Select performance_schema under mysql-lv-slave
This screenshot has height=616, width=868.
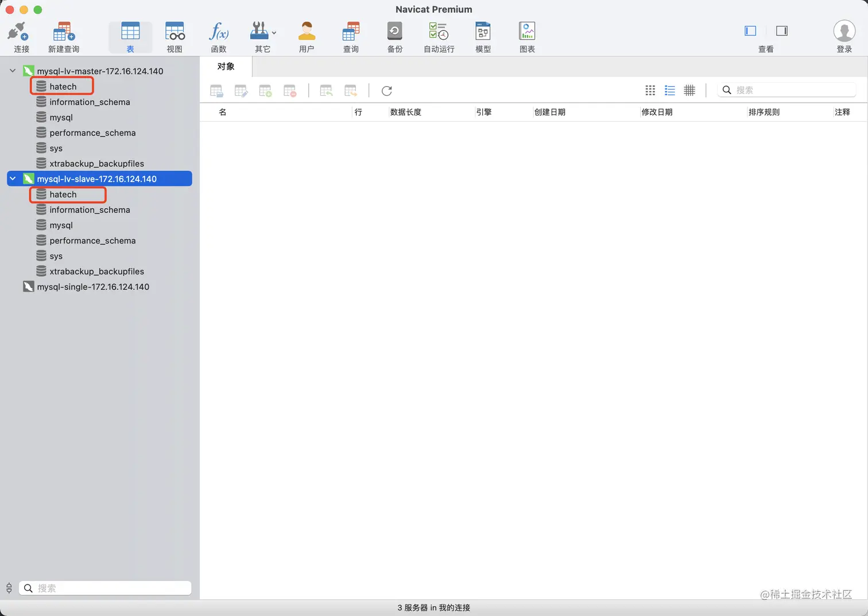(x=92, y=241)
